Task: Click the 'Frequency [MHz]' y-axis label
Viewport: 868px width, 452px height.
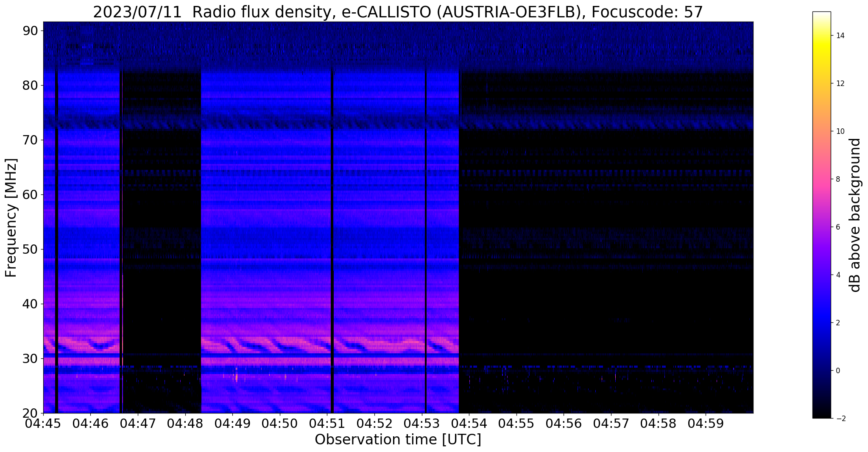Action: click(x=11, y=218)
